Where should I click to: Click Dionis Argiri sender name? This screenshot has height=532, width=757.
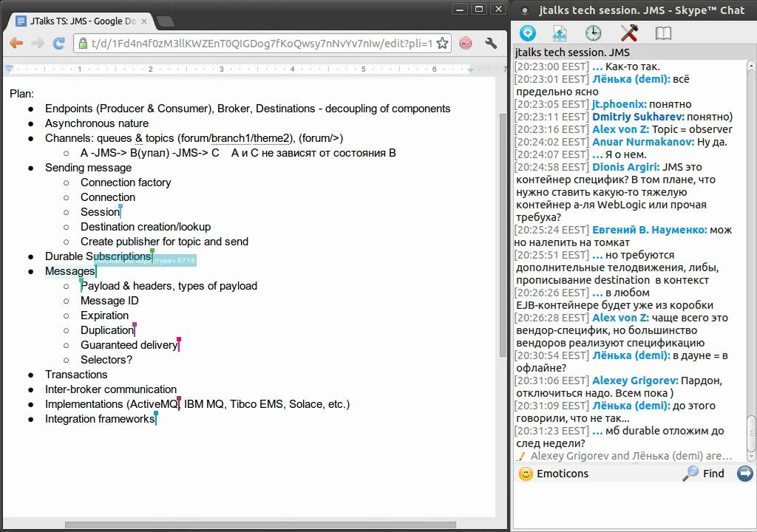tap(625, 166)
